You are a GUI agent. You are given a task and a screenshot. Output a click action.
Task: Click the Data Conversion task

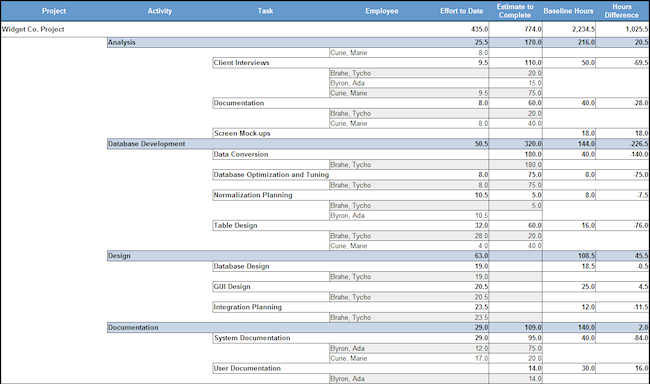[241, 154]
